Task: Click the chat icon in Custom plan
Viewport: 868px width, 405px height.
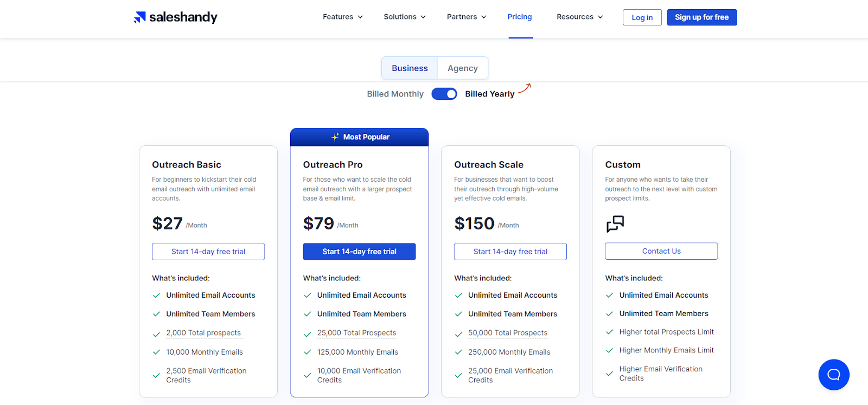Action: click(x=615, y=223)
